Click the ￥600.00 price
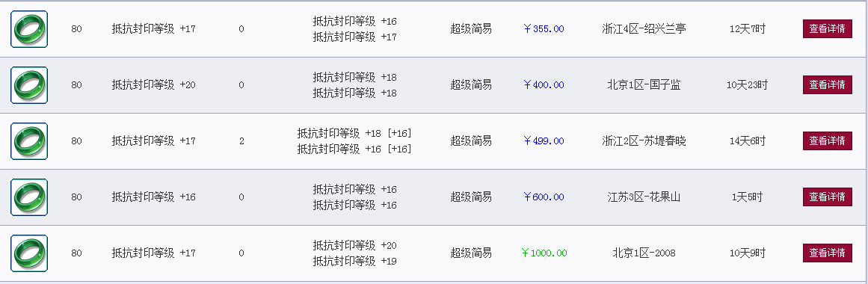 coord(544,197)
